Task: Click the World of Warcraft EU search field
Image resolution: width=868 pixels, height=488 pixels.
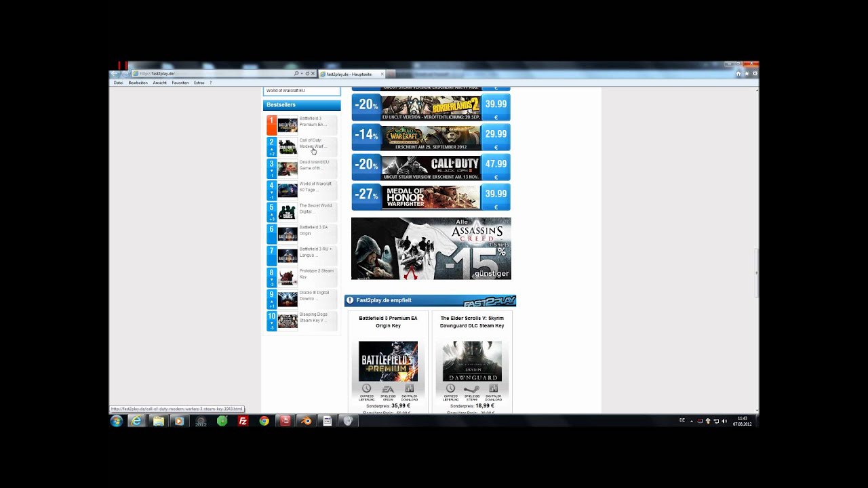Action: pyautogui.click(x=302, y=91)
